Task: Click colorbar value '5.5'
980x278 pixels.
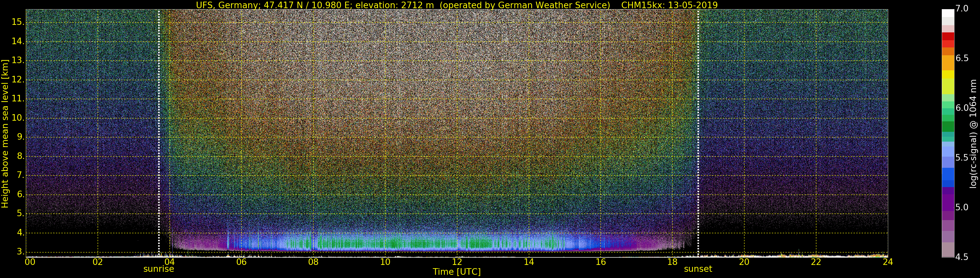Action: pyautogui.click(x=962, y=158)
